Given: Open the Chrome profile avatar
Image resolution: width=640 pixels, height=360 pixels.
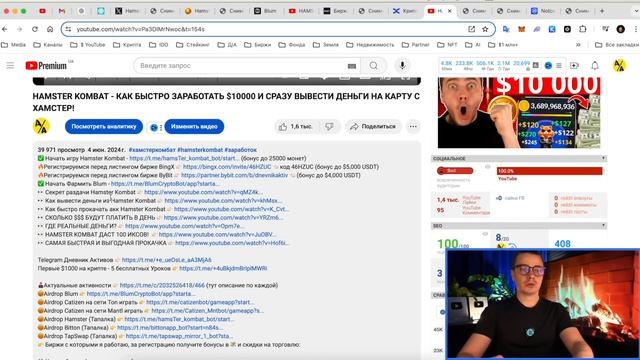Looking at the screenshot, I should (x=621, y=29).
